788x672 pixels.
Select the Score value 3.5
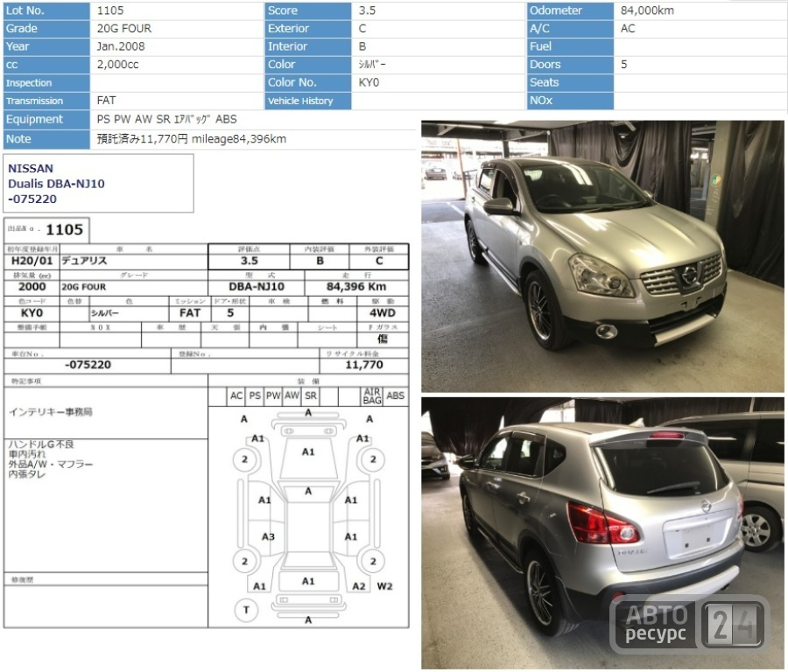367,10
